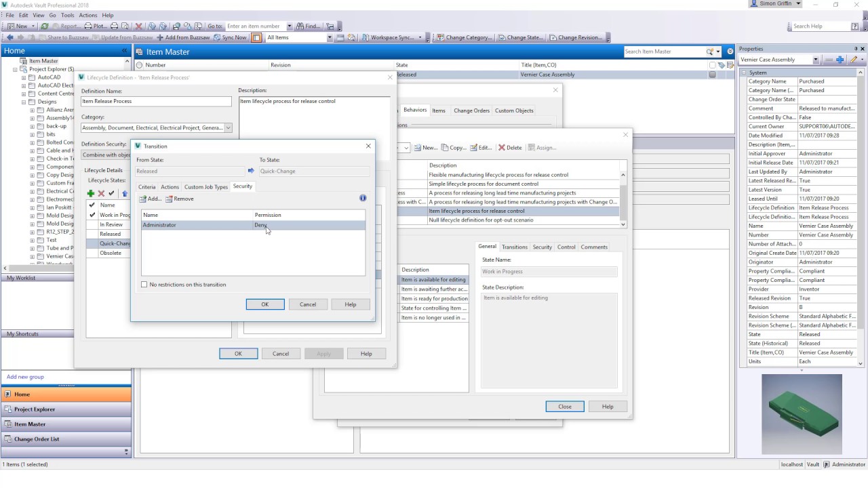Click the Change State toolbar button
This screenshot has height=488, width=868.
click(521, 37)
